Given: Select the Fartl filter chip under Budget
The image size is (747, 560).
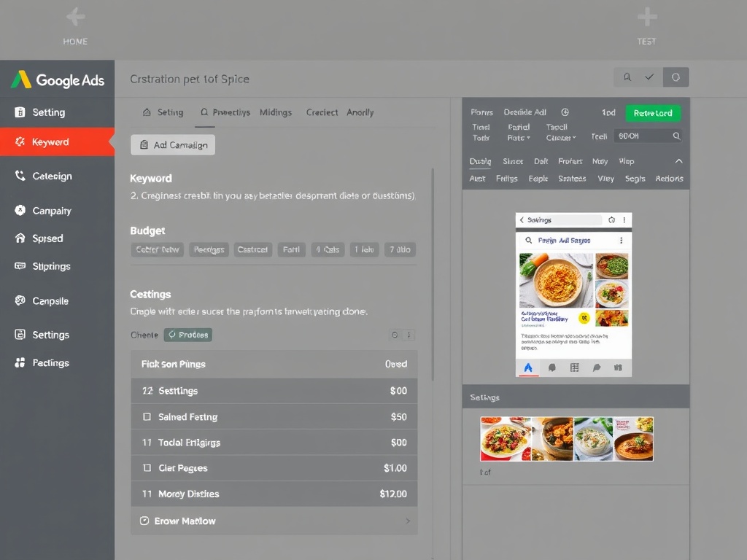Looking at the screenshot, I should point(291,249).
